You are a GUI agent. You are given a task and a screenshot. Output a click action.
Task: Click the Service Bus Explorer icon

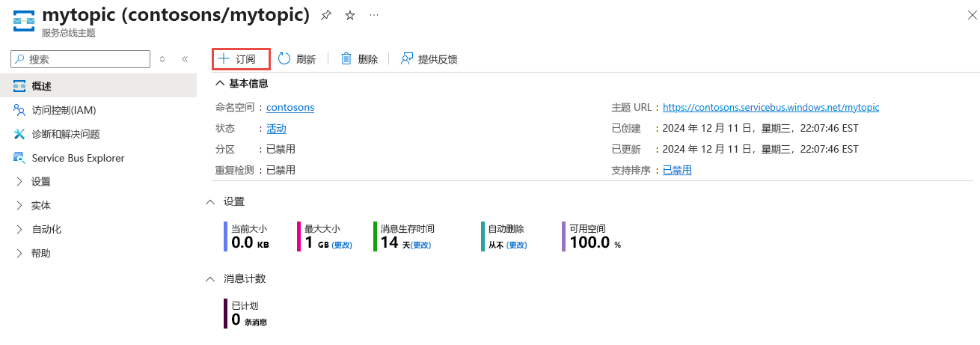click(19, 158)
